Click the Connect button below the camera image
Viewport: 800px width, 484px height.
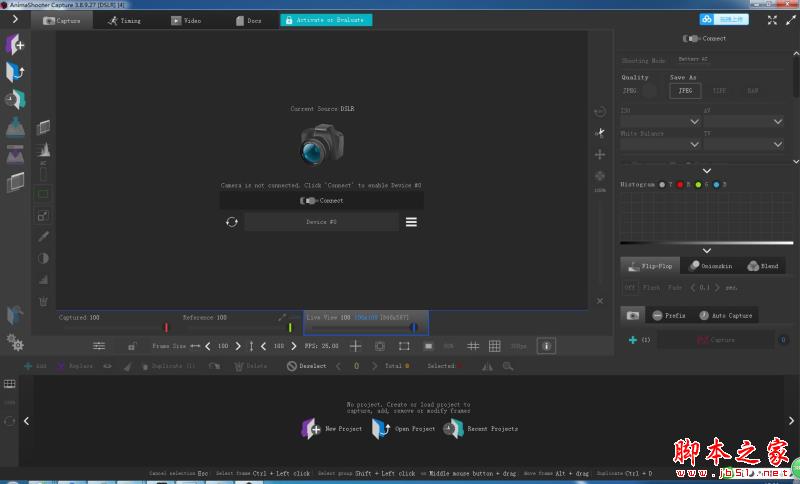pos(321,200)
